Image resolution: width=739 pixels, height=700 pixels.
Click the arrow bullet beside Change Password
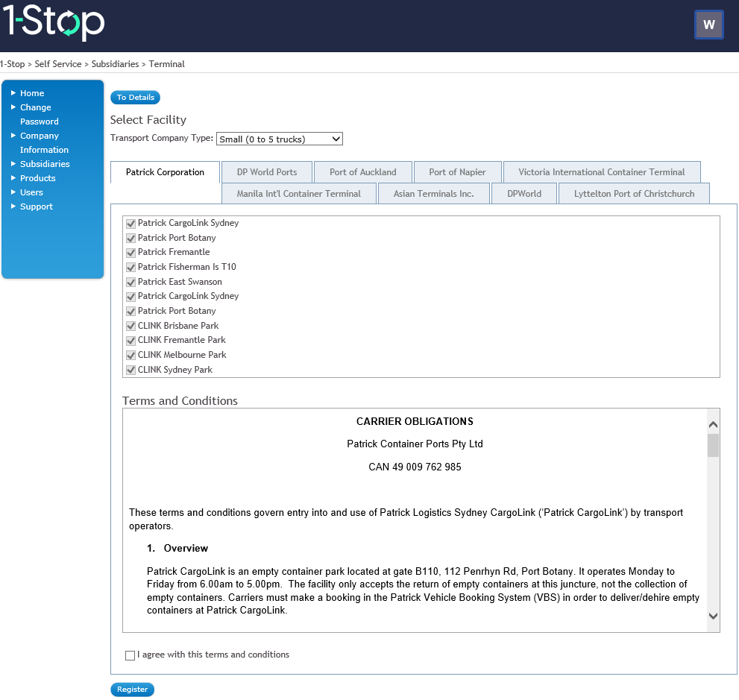[x=13, y=107]
